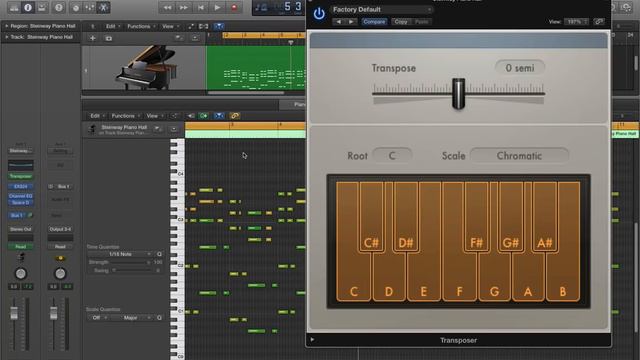This screenshot has width=640, height=360.
Task: Click the duplicate track button
Action: 109,38
